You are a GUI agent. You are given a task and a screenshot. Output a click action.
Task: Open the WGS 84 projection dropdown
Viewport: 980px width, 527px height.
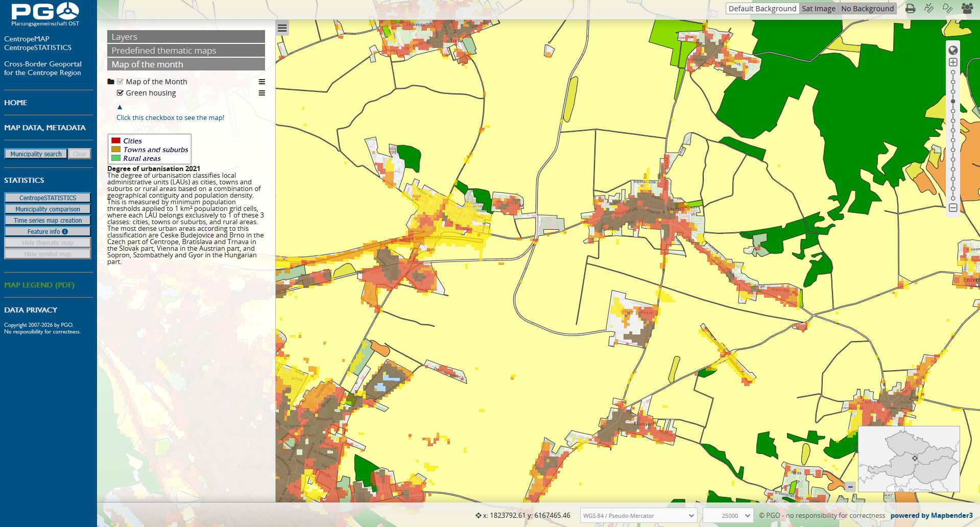(638, 516)
